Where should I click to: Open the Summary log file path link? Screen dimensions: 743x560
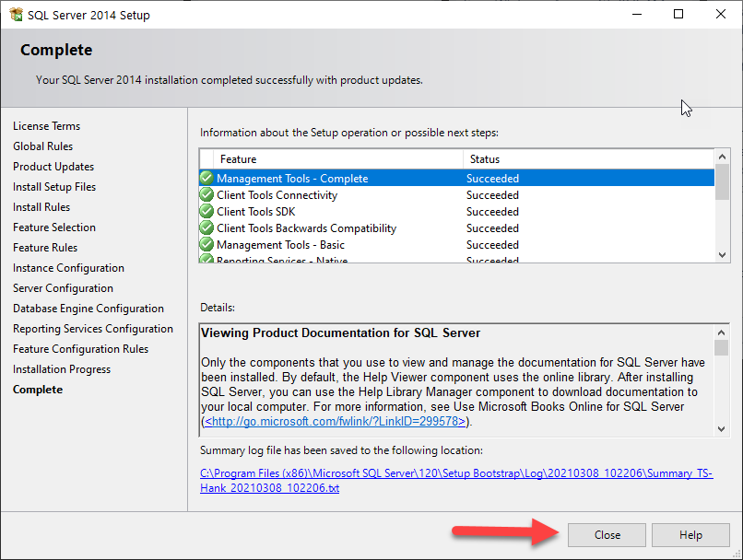click(x=456, y=481)
